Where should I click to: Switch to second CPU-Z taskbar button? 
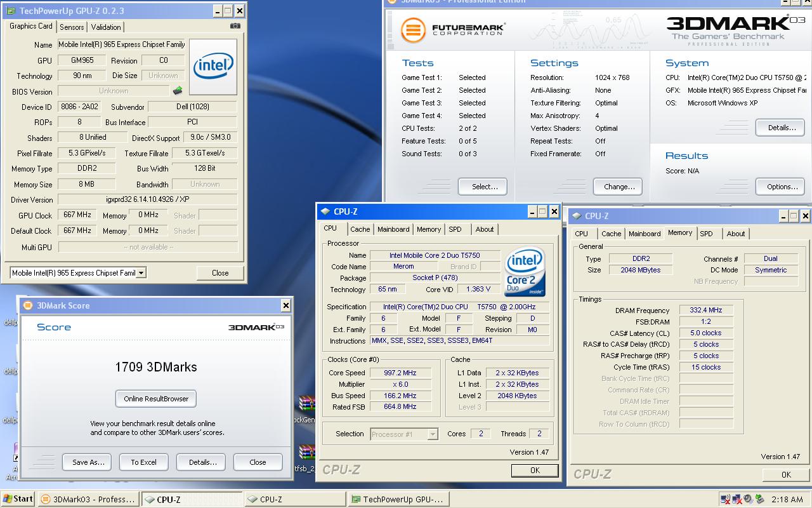pos(295,499)
